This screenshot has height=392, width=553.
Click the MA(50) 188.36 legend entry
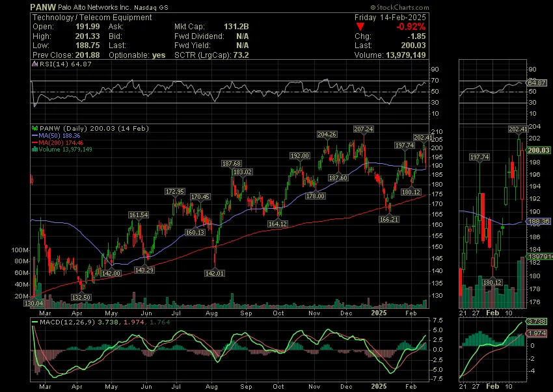[56, 135]
